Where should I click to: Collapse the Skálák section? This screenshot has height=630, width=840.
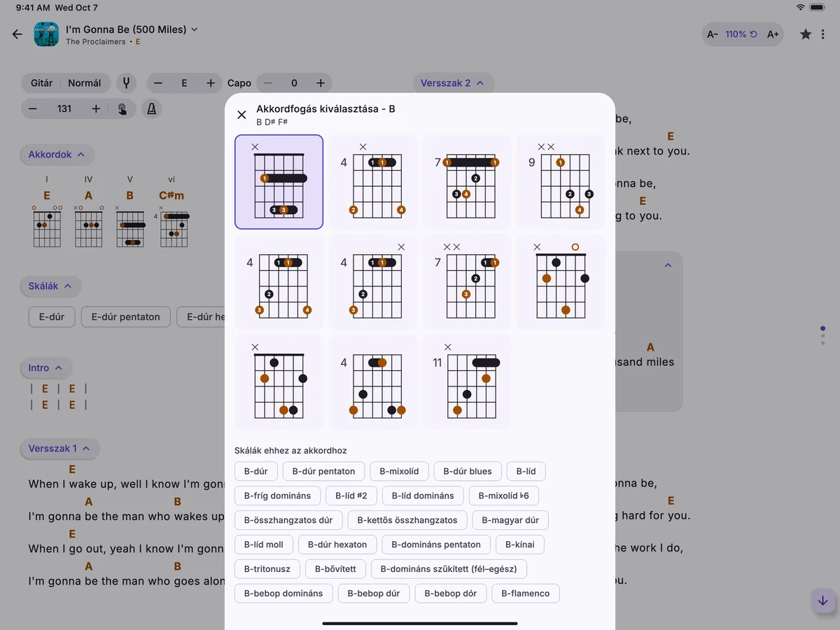(x=50, y=286)
